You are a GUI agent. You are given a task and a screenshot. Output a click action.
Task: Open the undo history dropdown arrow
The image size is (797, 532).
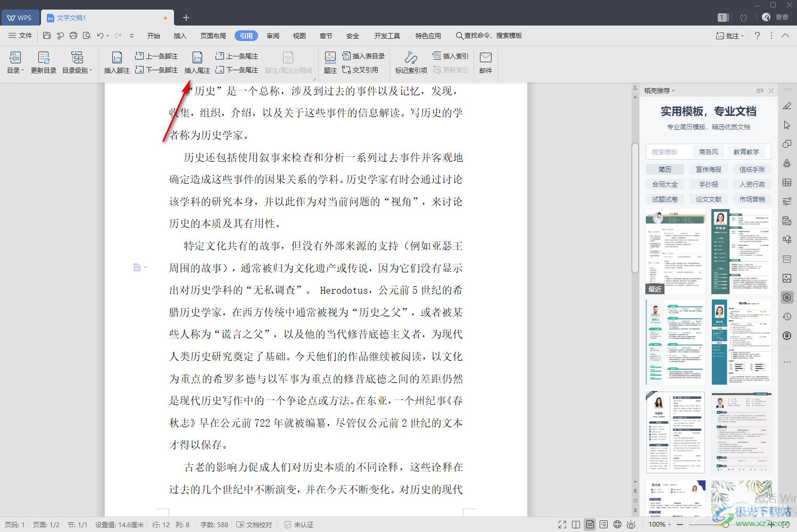tap(107, 36)
